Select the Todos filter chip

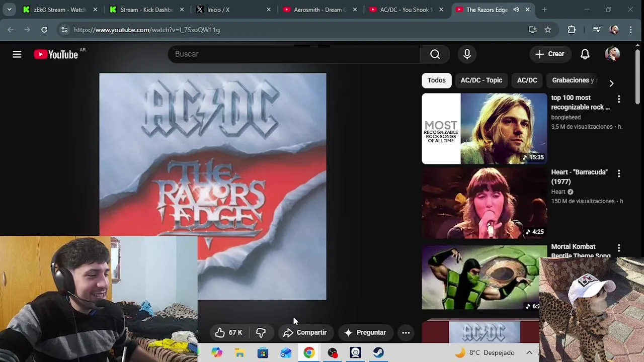437,80
